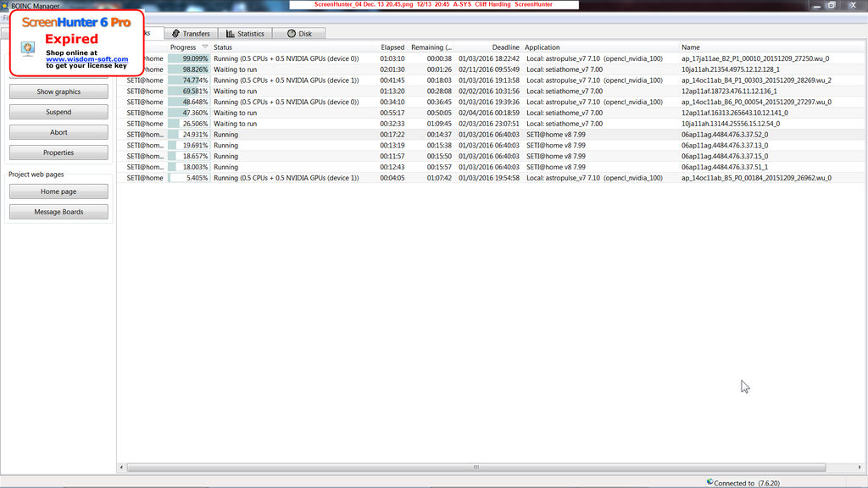Click the 69.581% progress cell
This screenshot has width=868, height=488.
point(189,91)
